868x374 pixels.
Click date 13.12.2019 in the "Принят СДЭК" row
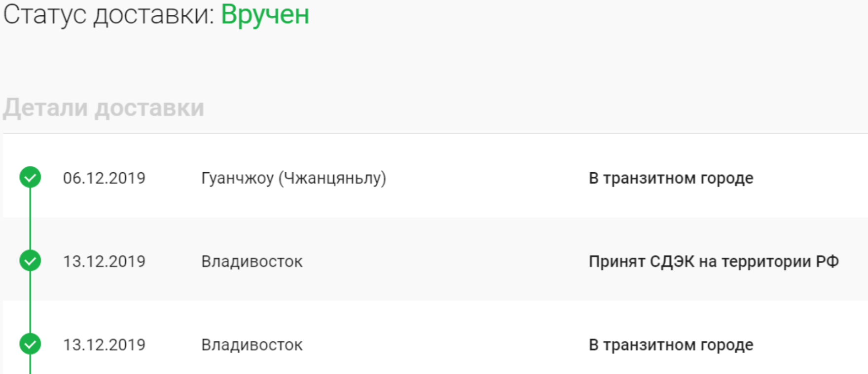click(x=104, y=261)
